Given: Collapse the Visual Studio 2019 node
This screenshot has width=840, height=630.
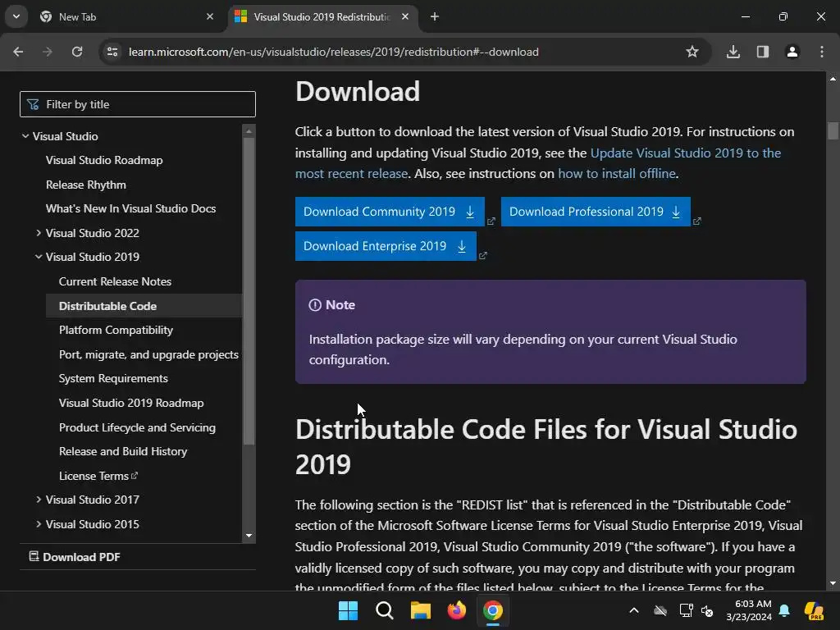Looking at the screenshot, I should click(x=39, y=257).
